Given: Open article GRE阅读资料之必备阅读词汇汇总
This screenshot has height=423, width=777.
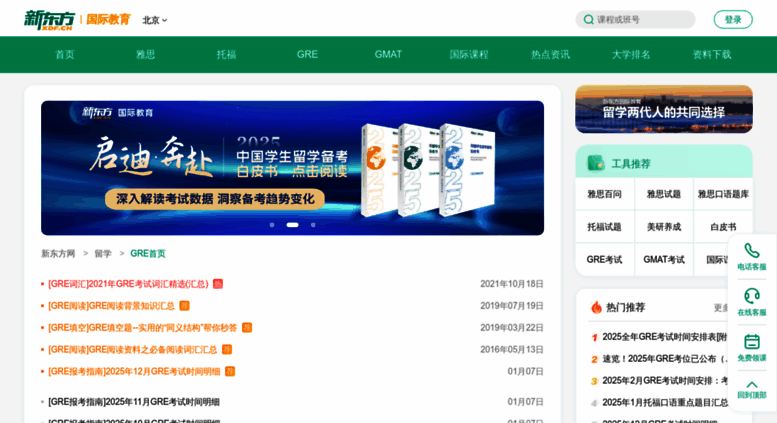Looking at the screenshot, I should click(x=133, y=349).
